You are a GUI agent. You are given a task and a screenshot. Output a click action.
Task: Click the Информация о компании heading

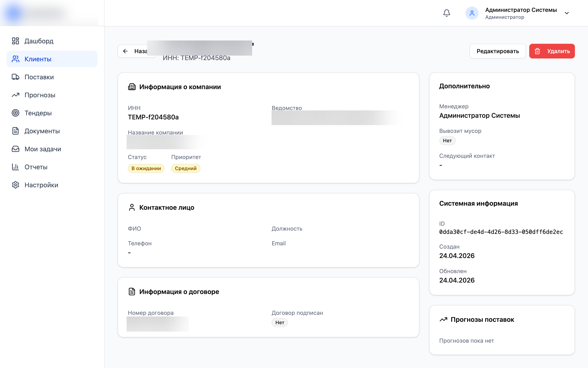point(180,87)
